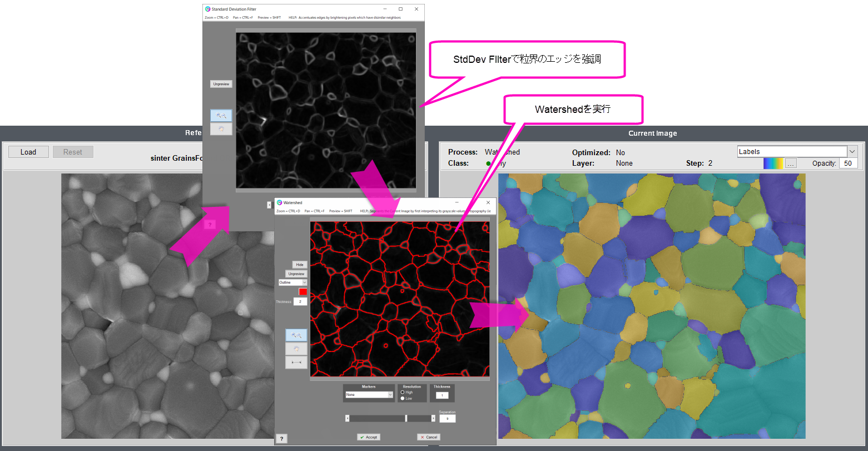Select the measure distance tool in Watershed

tap(296, 363)
